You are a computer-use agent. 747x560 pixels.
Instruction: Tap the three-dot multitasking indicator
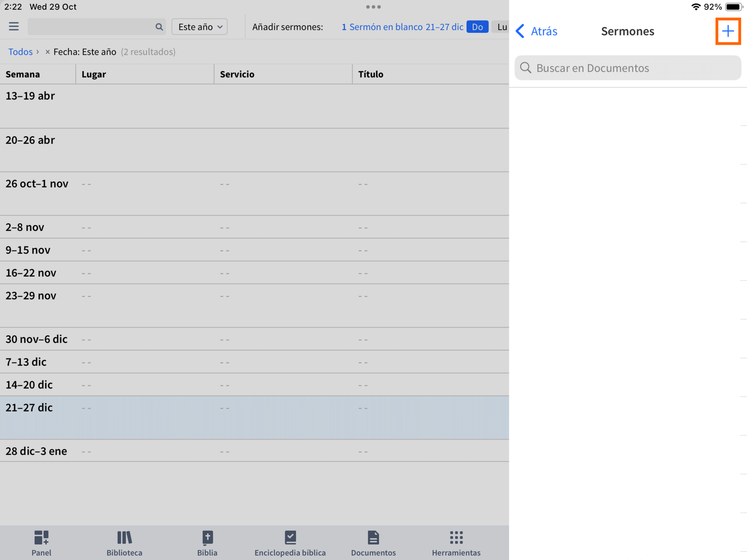point(373,7)
